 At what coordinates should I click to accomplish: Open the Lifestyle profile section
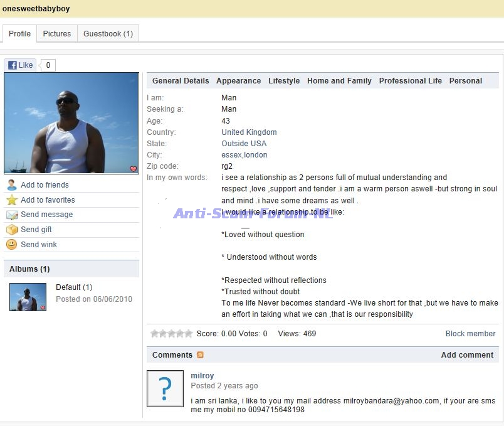coord(284,81)
